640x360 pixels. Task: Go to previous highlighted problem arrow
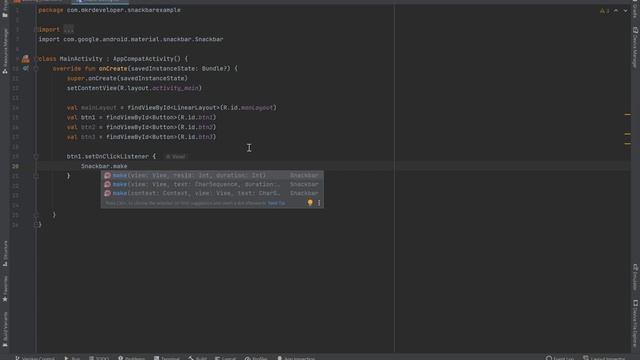pos(616,11)
